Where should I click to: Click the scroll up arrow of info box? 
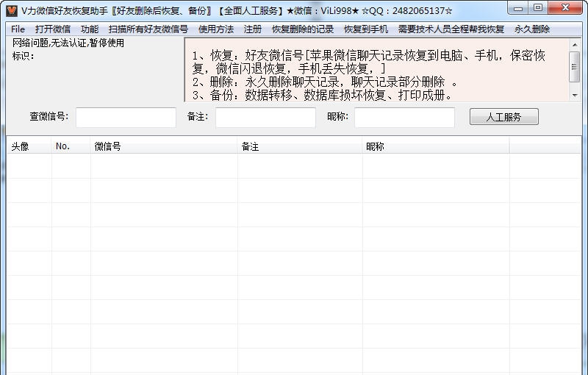575,45
